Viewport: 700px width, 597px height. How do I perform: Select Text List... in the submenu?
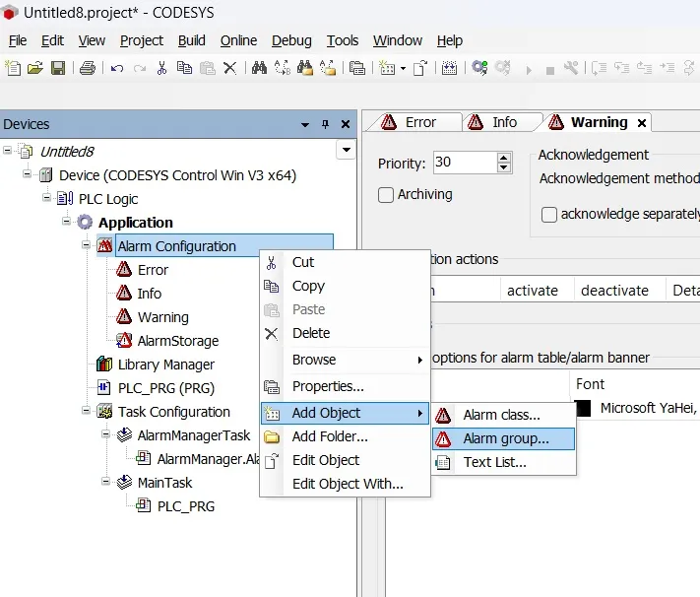coord(503,462)
